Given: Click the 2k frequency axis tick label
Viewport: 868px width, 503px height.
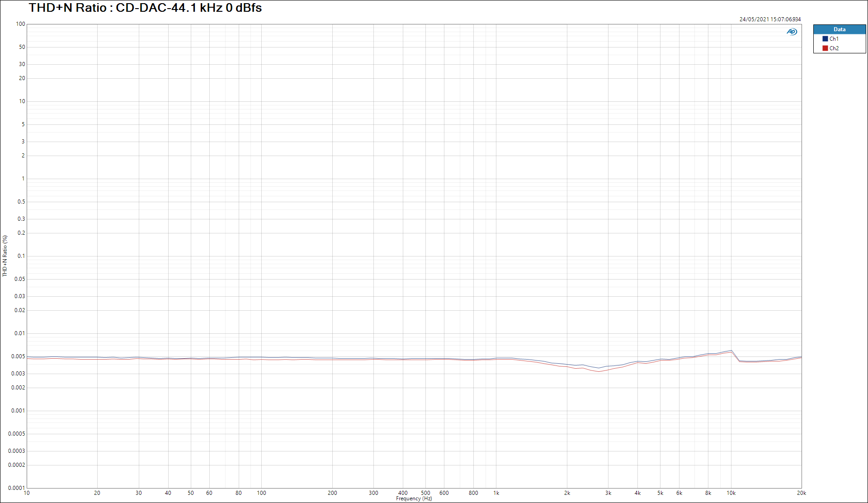Looking at the screenshot, I should click(567, 493).
